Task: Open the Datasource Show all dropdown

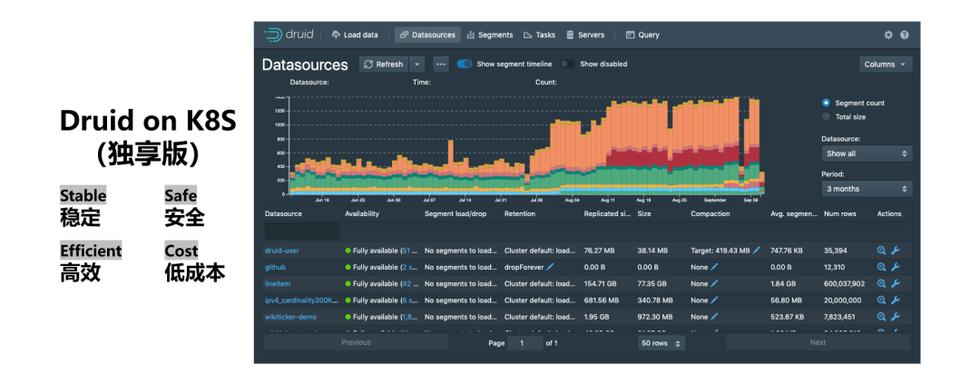Action: point(867,153)
